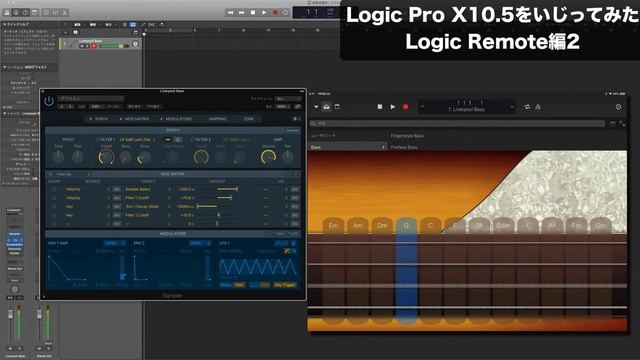Expand the Region MIDI defaults disclosure triangle
The height and width of the screenshot is (360, 640).
[x=4, y=67]
